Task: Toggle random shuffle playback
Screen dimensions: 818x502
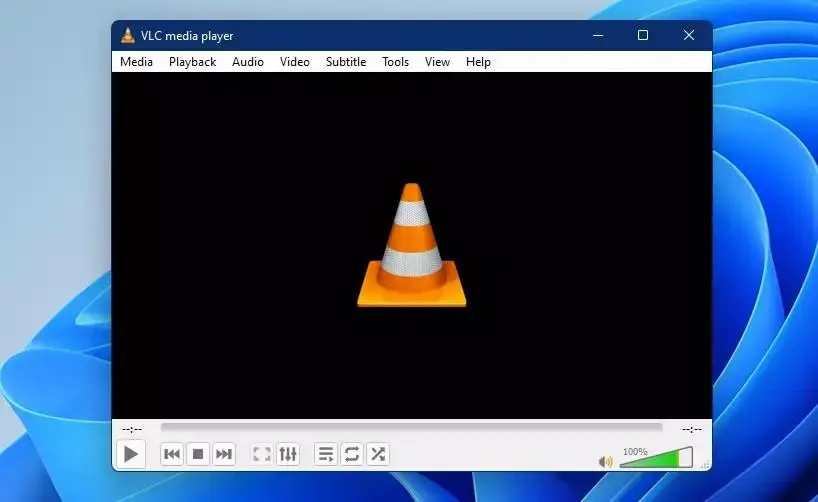Action: (378, 454)
